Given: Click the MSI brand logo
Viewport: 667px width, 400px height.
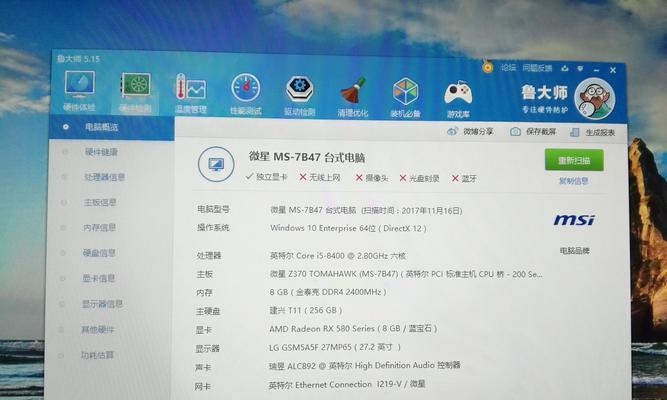Looking at the screenshot, I should [574, 220].
